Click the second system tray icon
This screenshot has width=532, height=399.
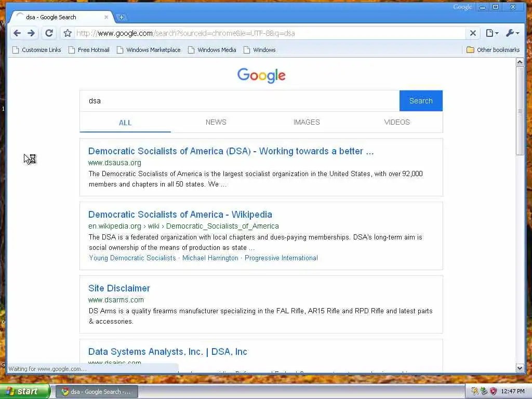click(484, 391)
